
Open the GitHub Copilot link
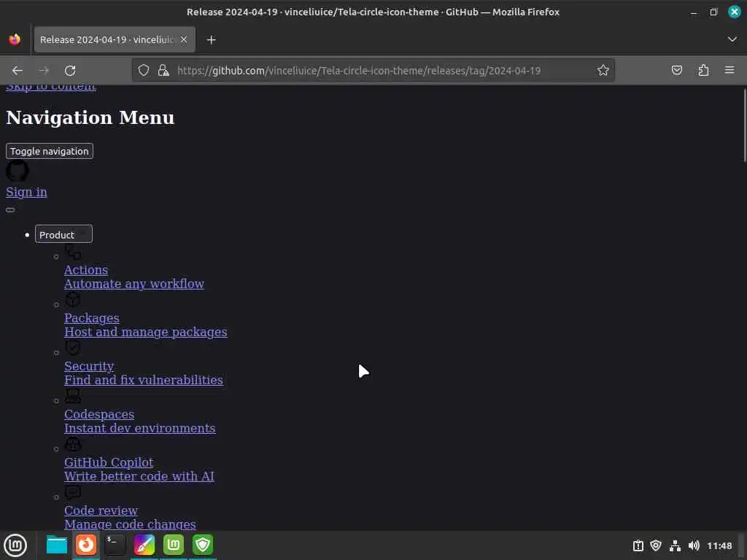pyautogui.click(x=109, y=462)
